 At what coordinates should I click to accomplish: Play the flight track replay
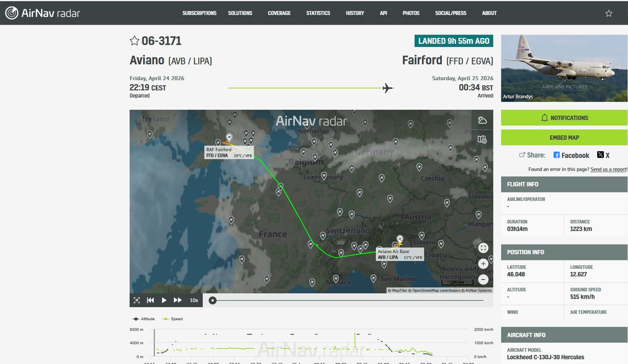tap(164, 300)
